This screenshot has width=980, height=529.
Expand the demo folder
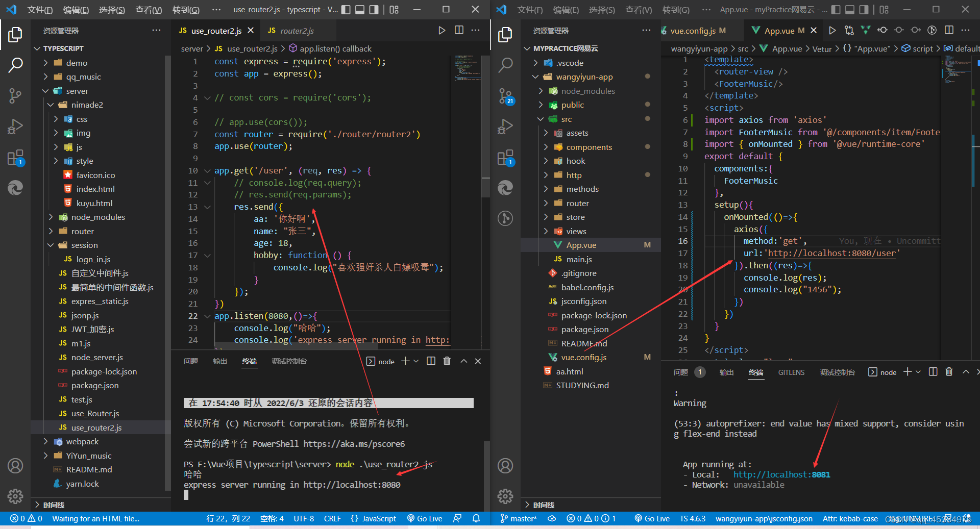click(46, 63)
